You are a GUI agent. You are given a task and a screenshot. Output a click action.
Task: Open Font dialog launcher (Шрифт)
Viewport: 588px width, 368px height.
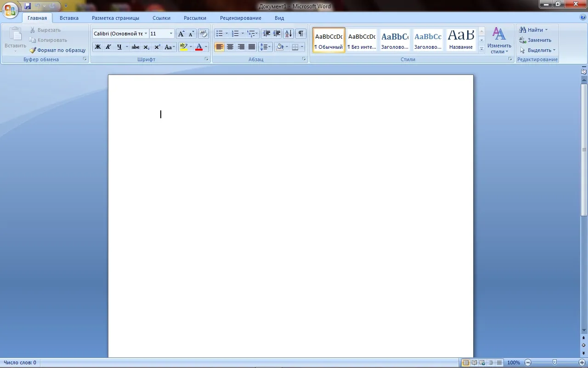(x=207, y=59)
